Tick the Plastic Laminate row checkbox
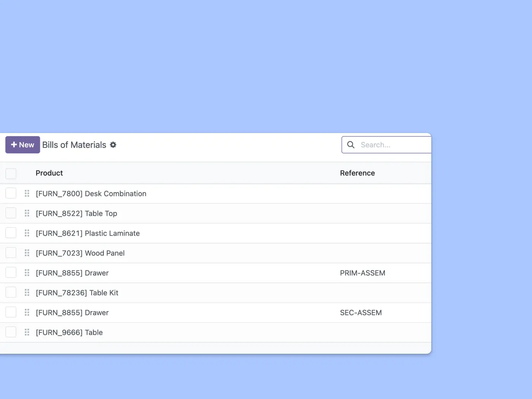This screenshot has width=532, height=399. [11, 233]
